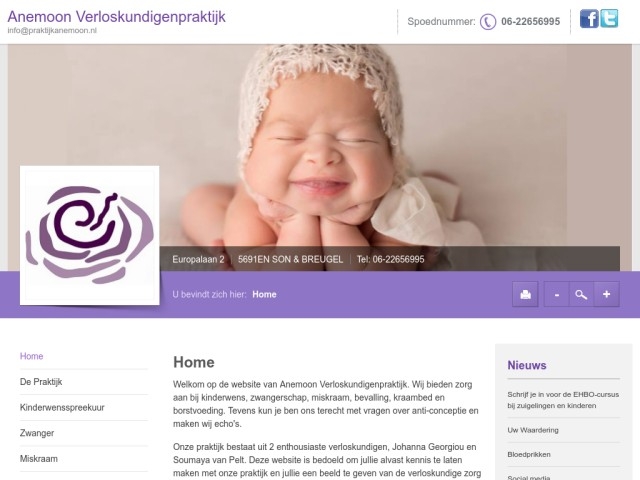Viewport: 640px width, 480px height.
Task: Reset zoom with magnifier icon
Action: click(x=581, y=294)
